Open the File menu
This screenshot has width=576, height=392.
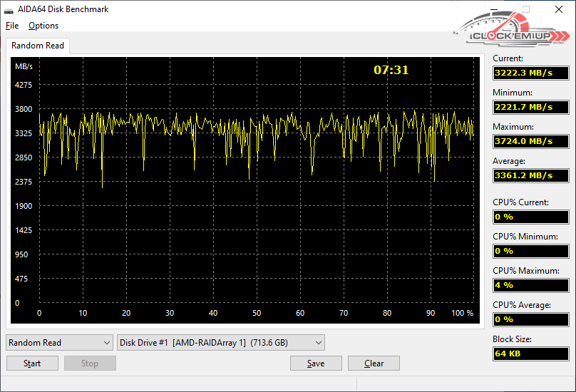(x=12, y=26)
